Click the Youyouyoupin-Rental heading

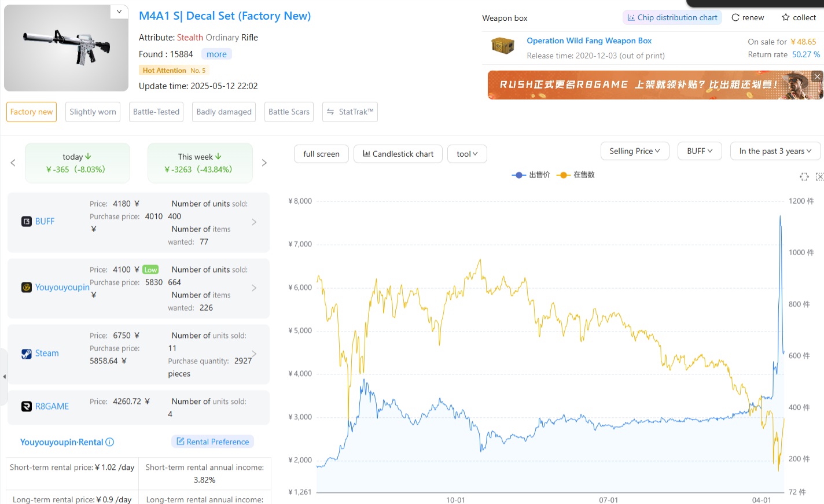pos(61,442)
